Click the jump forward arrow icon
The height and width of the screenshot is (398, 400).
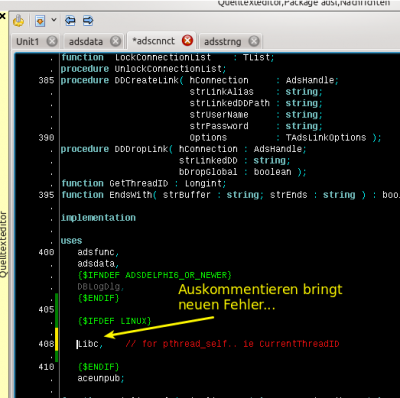88,21
